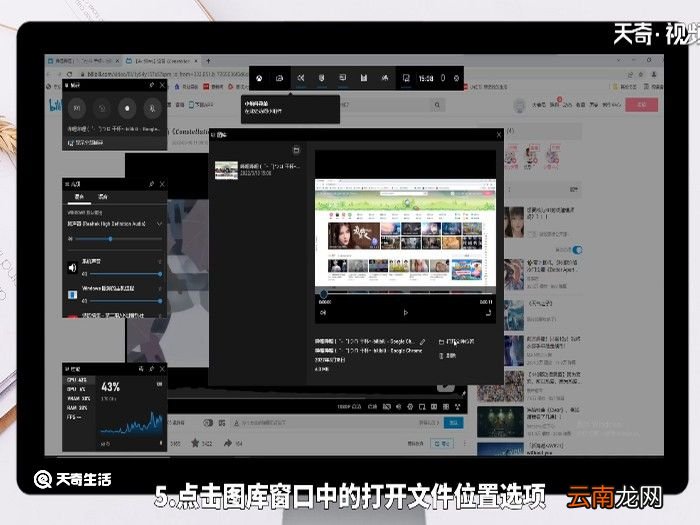Open a new Chrome tab
This screenshot has width=700, height=525.
click(208, 61)
